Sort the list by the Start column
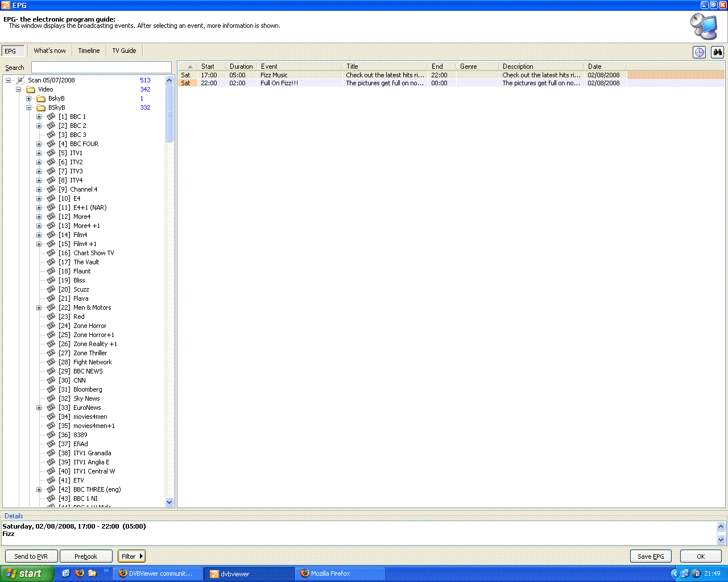This screenshot has width=728, height=582. pyautogui.click(x=211, y=66)
